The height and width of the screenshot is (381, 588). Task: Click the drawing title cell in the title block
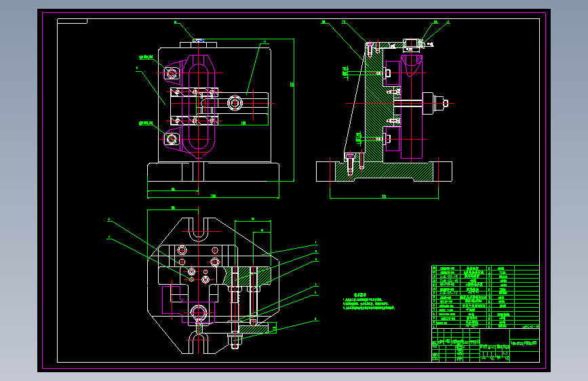pyautogui.click(x=524, y=344)
